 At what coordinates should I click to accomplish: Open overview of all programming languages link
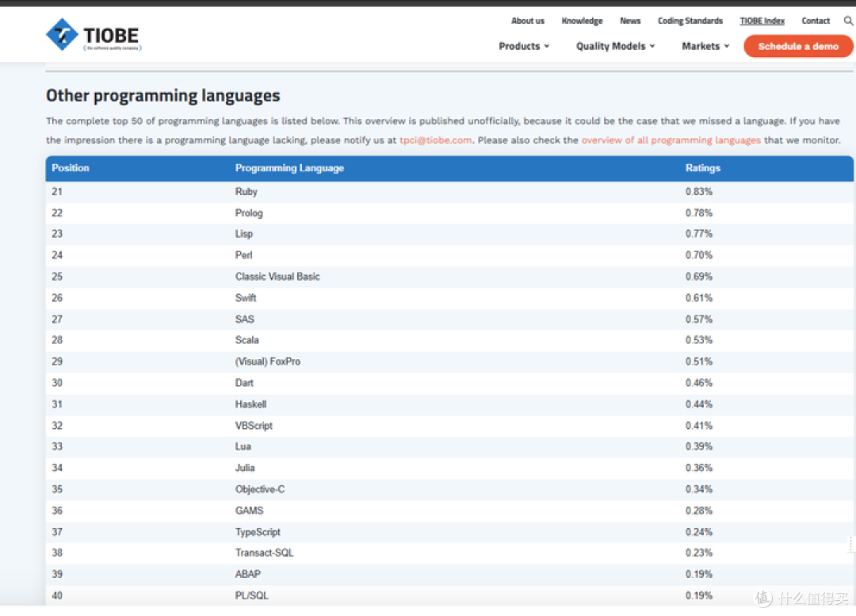point(671,140)
